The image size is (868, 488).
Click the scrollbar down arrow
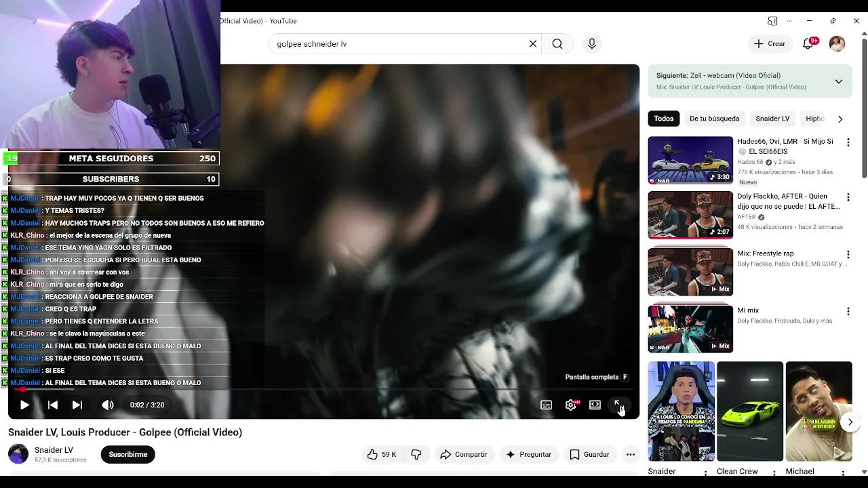863,472
